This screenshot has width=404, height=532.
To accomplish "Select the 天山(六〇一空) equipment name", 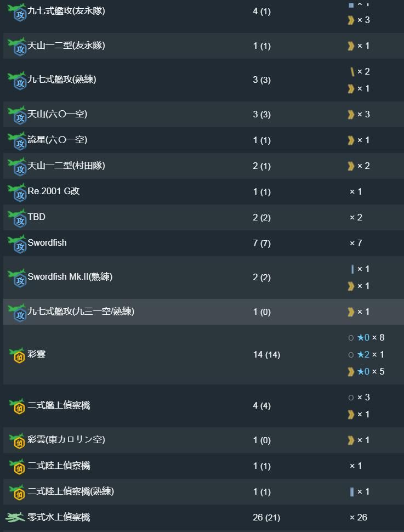I will pyautogui.click(x=58, y=114).
